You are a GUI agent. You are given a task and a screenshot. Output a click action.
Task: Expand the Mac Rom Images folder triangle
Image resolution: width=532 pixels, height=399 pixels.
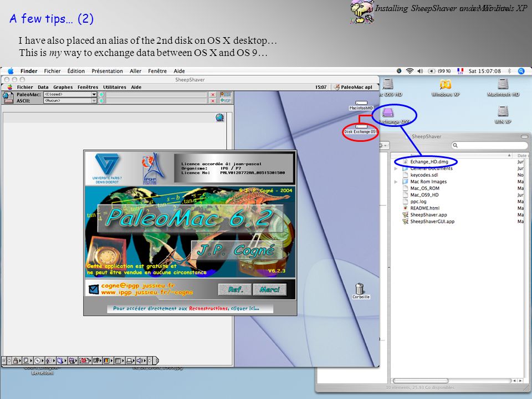(x=396, y=182)
